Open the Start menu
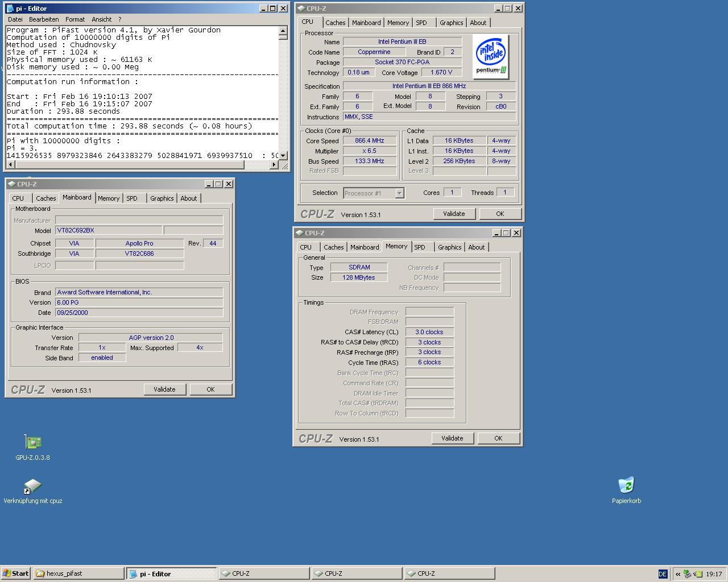This screenshot has width=728, height=582. pyautogui.click(x=16, y=573)
